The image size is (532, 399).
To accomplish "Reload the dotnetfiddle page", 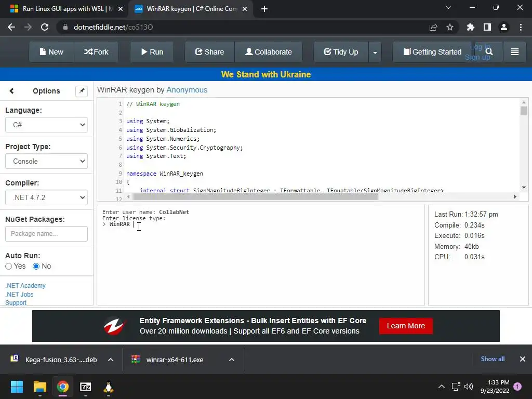I will click(x=45, y=27).
